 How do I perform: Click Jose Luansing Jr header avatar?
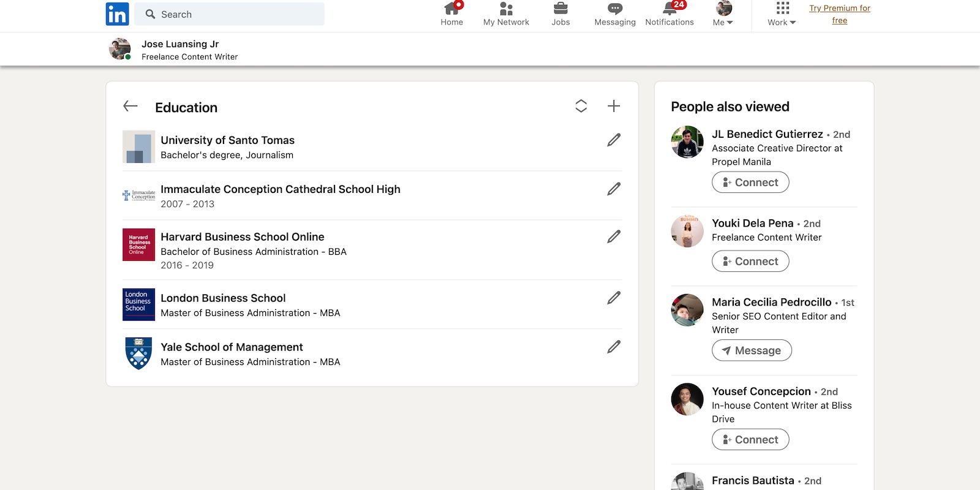pyautogui.click(x=120, y=48)
